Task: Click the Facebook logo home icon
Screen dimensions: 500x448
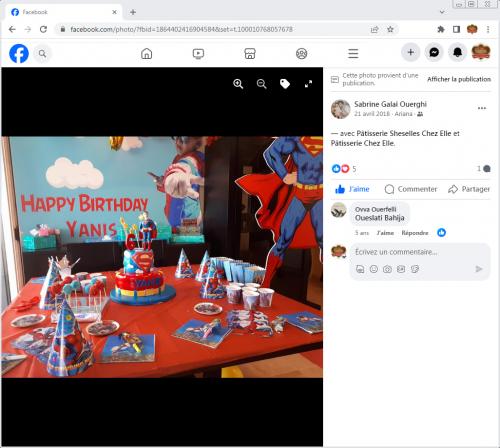Action: coord(19,53)
